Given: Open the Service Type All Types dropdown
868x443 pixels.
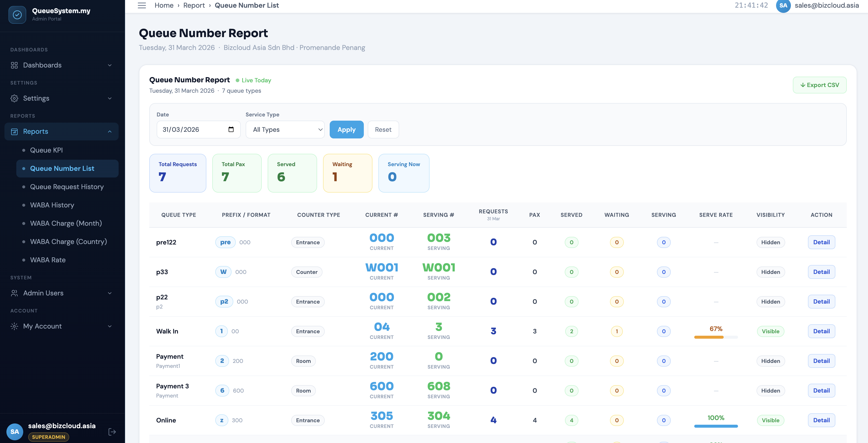Looking at the screenshot, I should (285, 130).
